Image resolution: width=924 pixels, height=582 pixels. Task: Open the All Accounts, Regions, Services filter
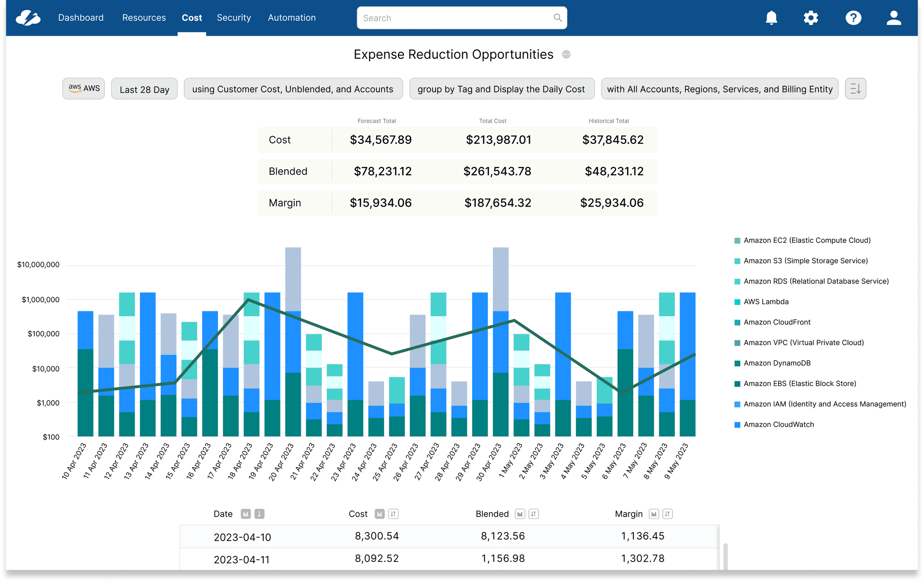tap(719, 89)
